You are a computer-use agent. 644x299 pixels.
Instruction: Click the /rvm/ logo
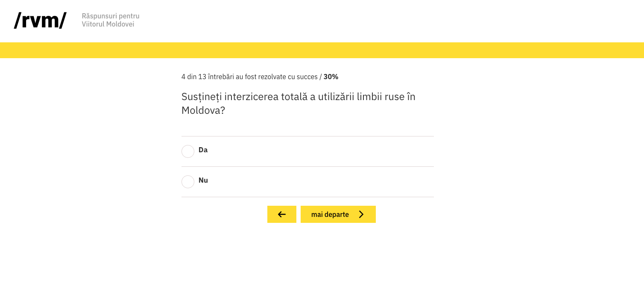[x=40, y=21]
